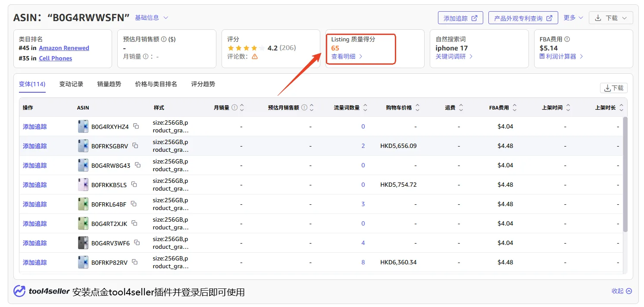This screenshot has height=307, width=644.
Task: Copy ASIN B0G4RT2XJK with the copy icon
Action: click(134, 223)
